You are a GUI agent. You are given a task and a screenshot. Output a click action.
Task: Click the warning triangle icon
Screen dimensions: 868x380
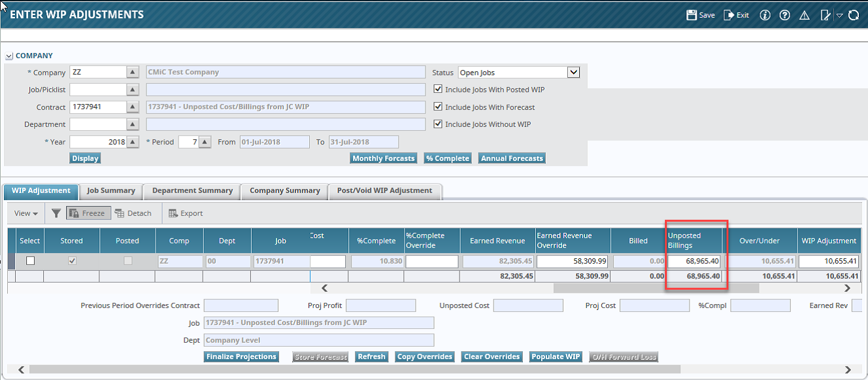pyautogui.click(x=805, y=14)
